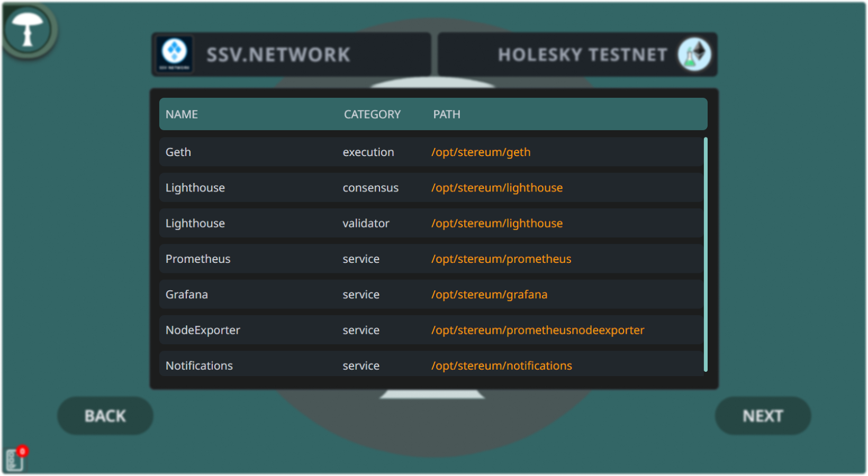Open the notifications log icon with red badge
This screenshot has width=868, height=476.
[x=16, y=458]
